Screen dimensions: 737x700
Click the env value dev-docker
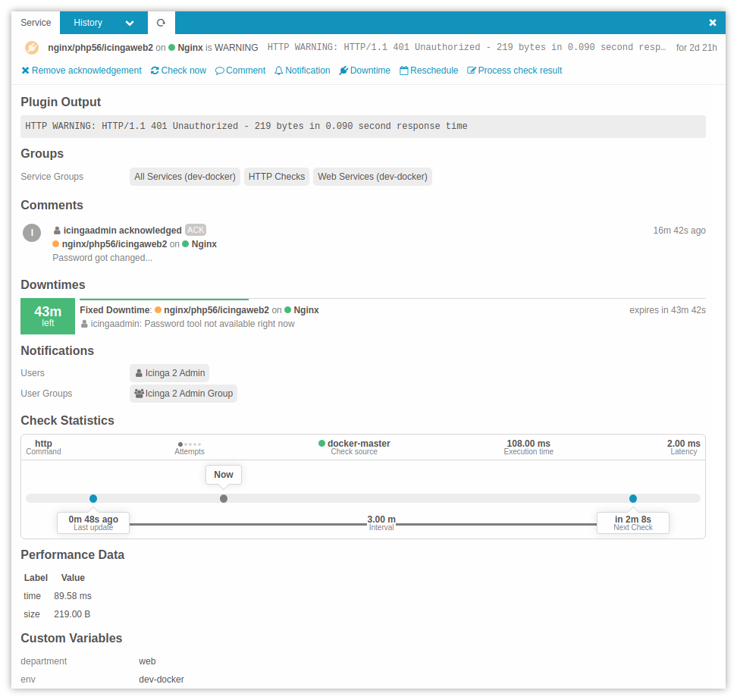click(162, 680)
